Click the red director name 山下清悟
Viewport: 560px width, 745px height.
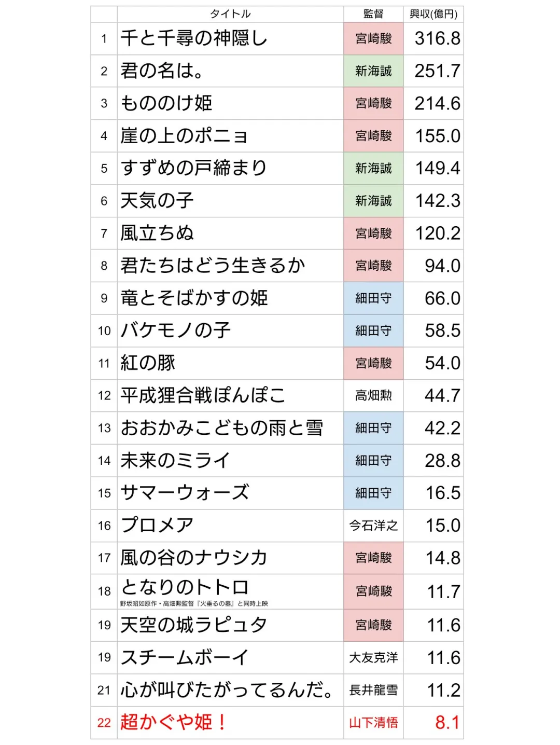(373, 723)
